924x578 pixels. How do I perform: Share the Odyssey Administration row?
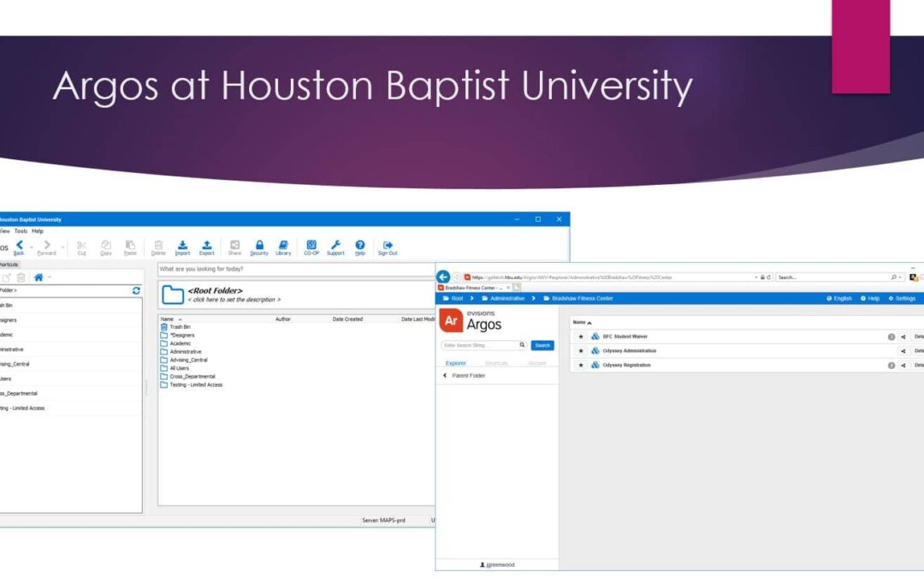pyautogui.click(x=903, y=351)
